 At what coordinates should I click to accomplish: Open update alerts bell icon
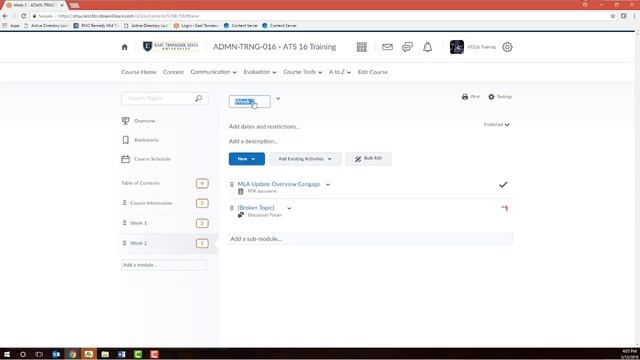(x=427, y=47)
